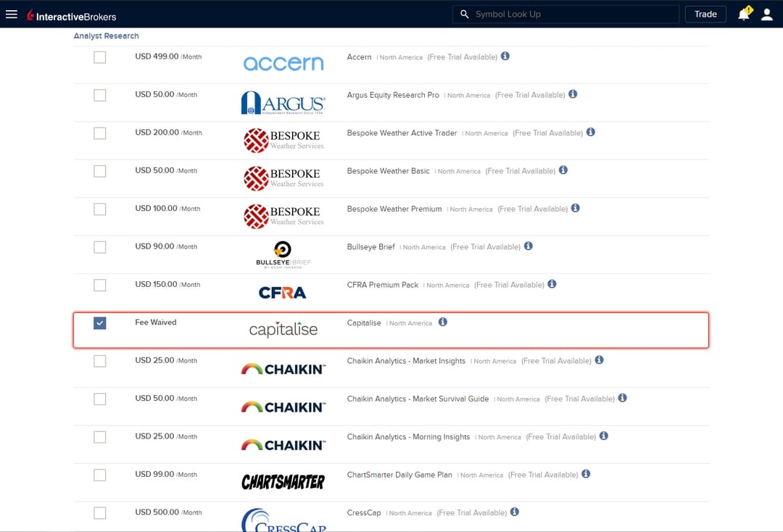Show info for Argus Equity Research Pro
Image resolution: width=783 pixels, height=532 pixels.
(573, 94)
